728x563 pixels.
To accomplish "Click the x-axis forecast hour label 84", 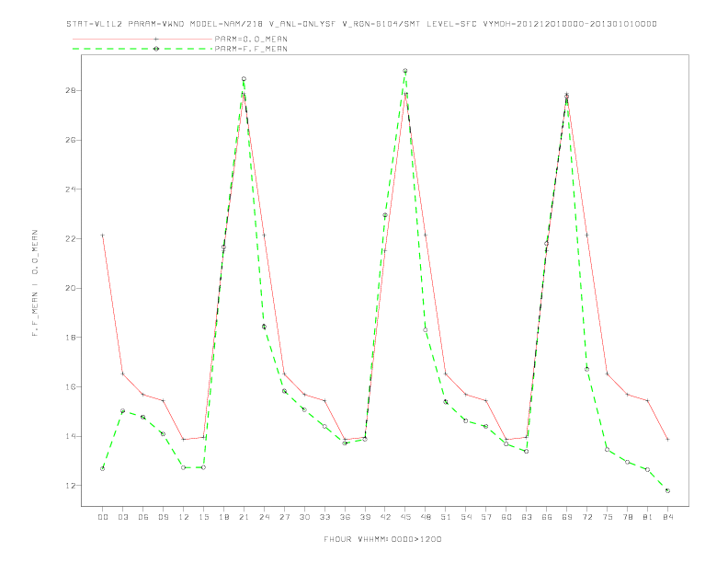I will point(667,517).
